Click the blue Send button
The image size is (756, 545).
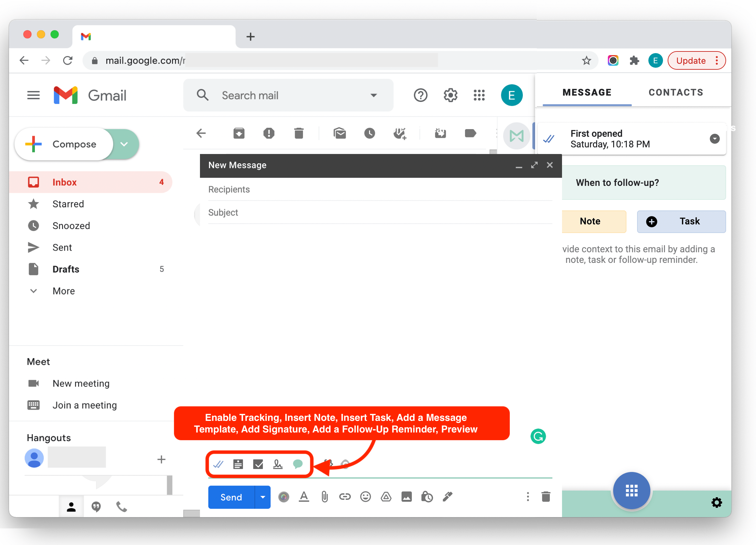[x=231, y=497]
